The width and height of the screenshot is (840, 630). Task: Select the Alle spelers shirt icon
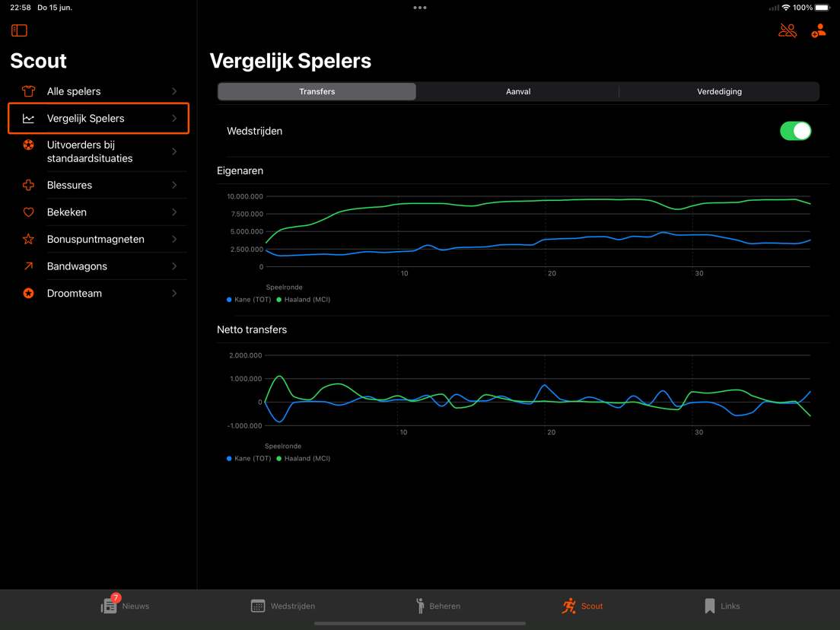pos(28,91)
